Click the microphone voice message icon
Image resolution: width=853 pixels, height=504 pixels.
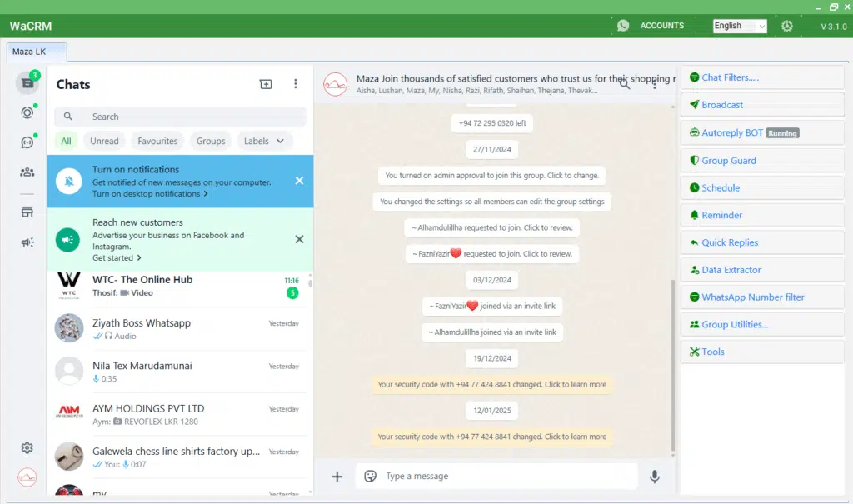click(x=655, y=477)
